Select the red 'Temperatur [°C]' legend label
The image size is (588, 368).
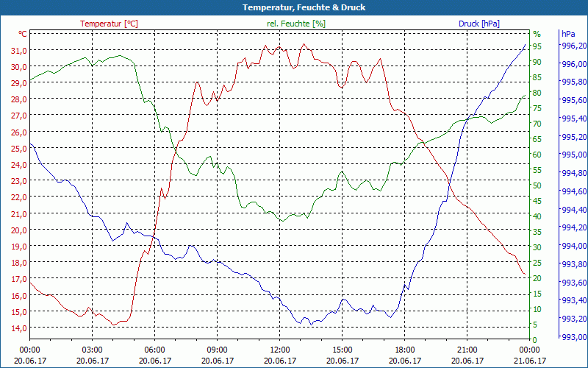click(109, 24)
